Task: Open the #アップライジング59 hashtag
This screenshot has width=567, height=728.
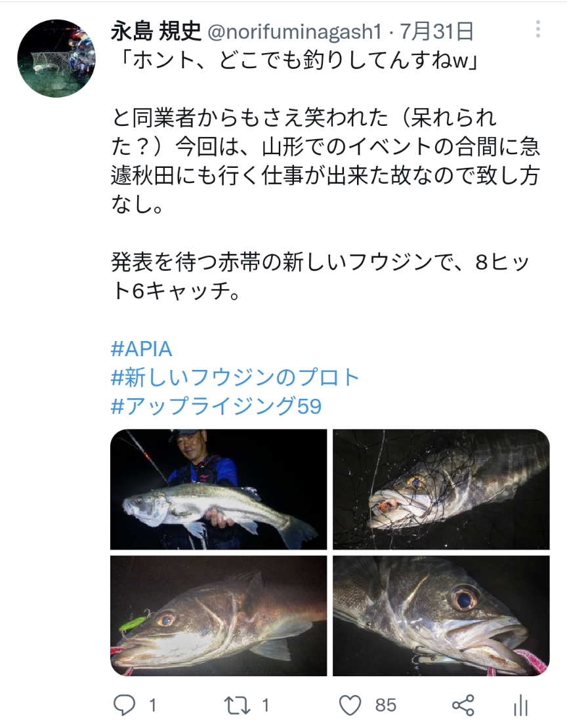Action: [217, 407]
